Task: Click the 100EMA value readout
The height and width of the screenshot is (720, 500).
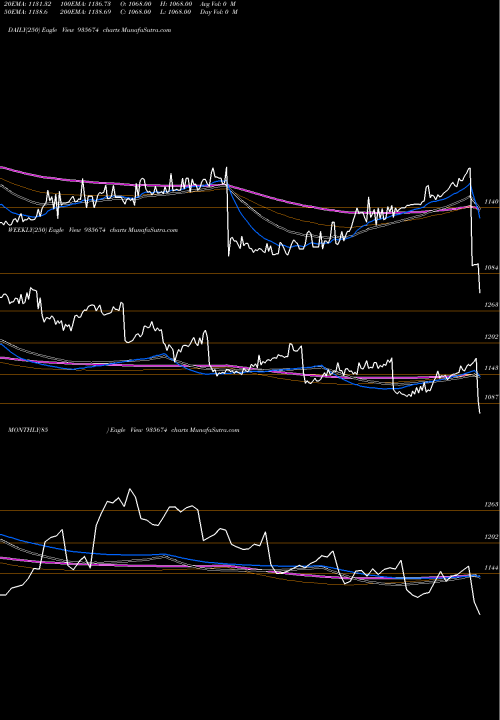Action: (x=85, y=4)
